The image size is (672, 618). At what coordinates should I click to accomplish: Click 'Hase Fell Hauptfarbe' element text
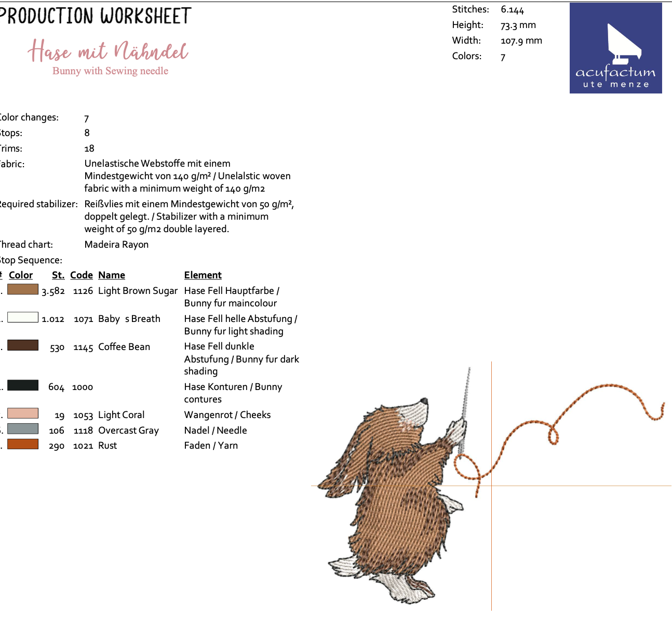(x=229, y=291)
